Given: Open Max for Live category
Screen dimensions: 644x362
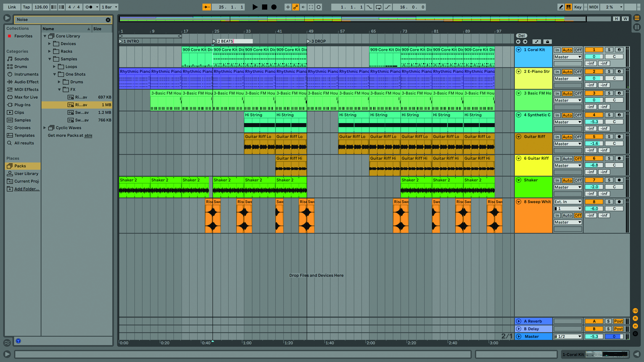Looking at the screenshot, I should click(23, 97).
